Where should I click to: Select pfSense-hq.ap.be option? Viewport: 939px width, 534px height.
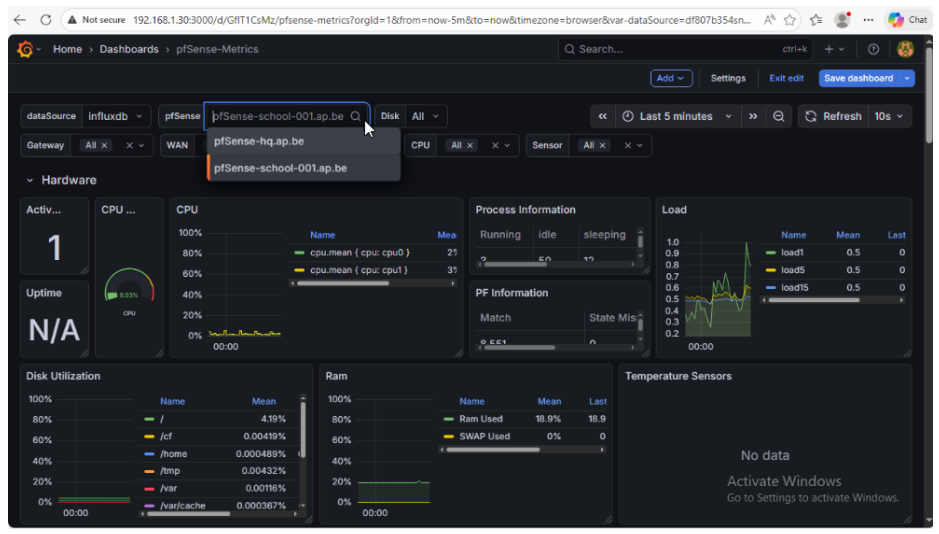point(304,141)
